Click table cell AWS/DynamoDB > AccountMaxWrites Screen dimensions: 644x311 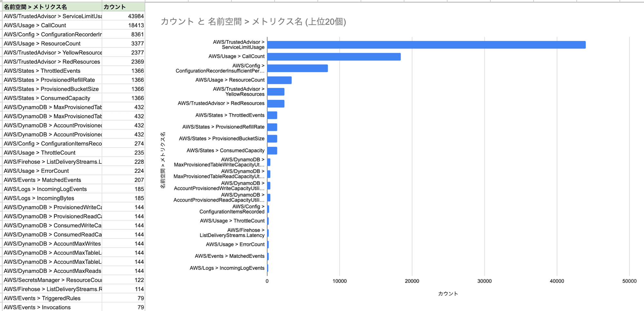(x=52, y=244)
